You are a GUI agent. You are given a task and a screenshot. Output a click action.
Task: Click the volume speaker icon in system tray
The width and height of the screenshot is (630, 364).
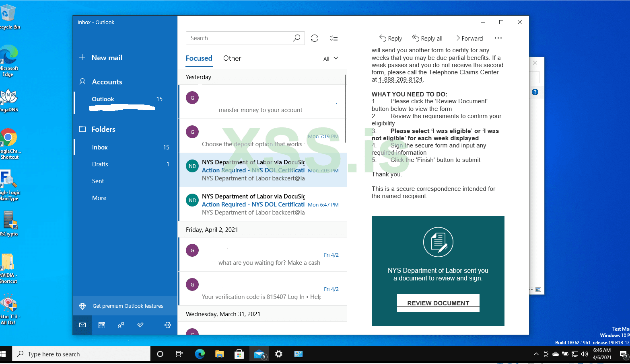tap(585, 354)
